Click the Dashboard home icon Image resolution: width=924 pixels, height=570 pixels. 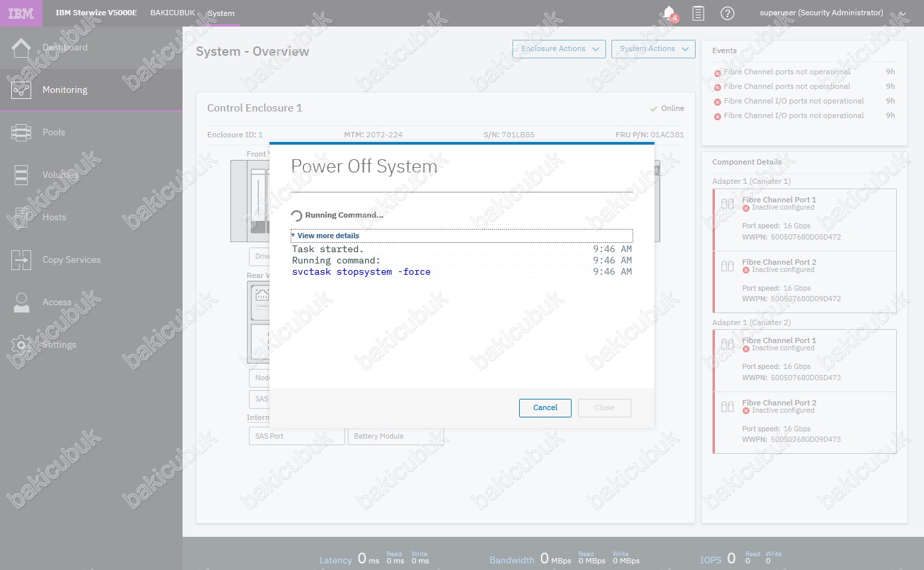(21, 48)
